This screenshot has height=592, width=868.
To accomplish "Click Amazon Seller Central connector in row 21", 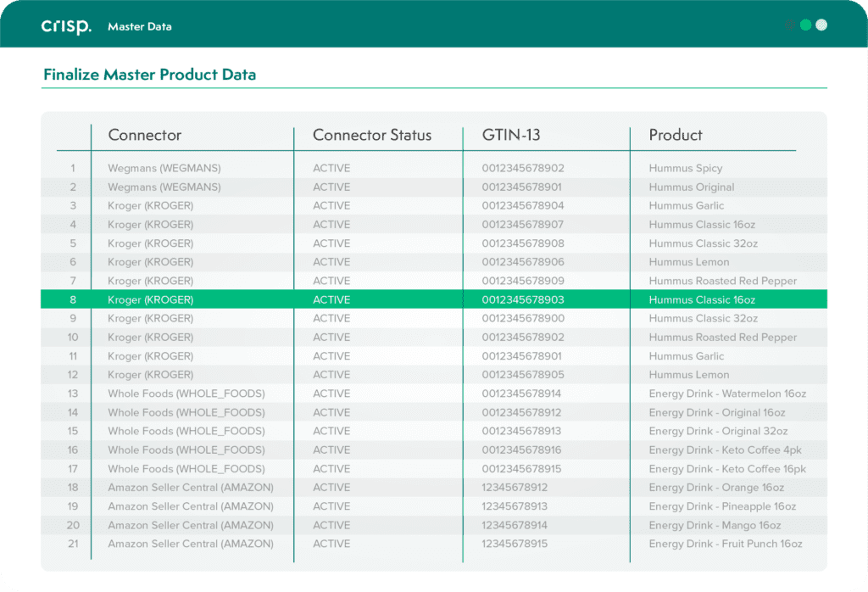I will coord(191,544).
